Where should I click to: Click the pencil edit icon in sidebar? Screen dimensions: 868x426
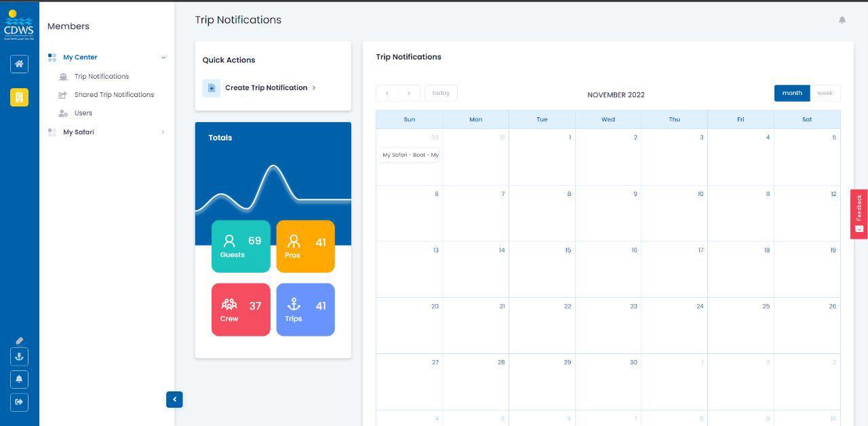tap(19, 341)
